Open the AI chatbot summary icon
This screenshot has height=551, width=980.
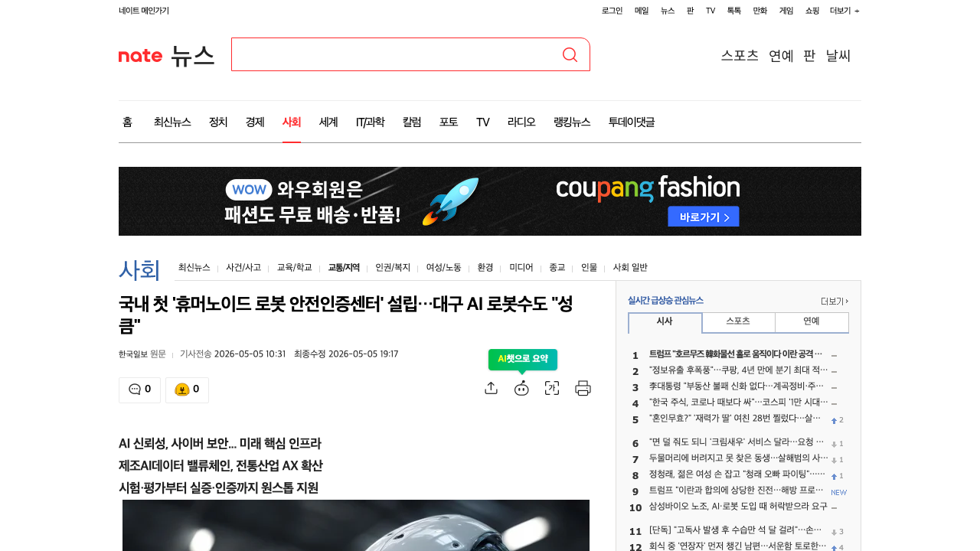(521, 388)
